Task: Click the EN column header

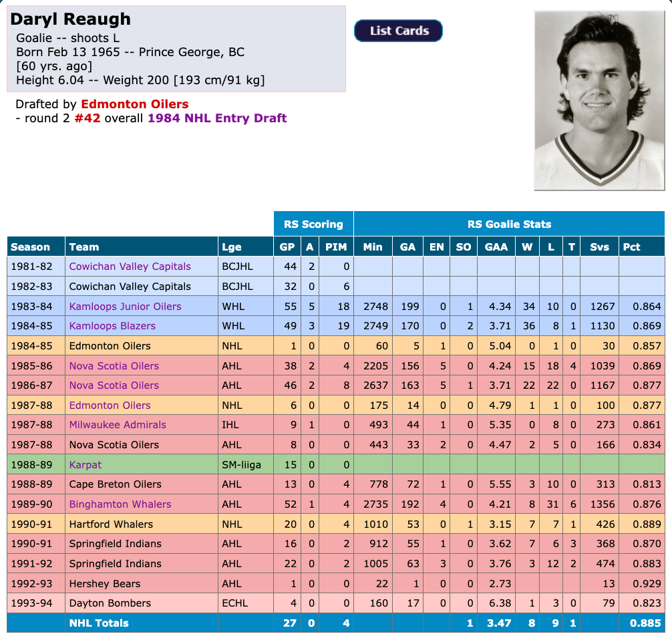Action: tap(437, 247)
